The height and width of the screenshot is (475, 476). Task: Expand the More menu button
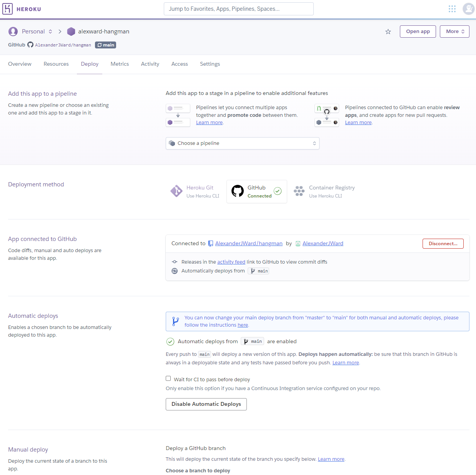455,32
